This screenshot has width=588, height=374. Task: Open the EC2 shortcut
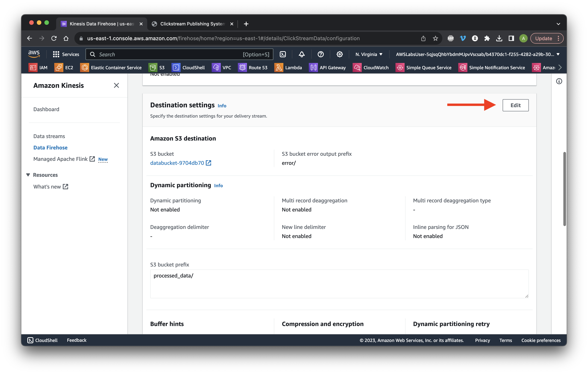pyautogui.click(x=64, y=68)
